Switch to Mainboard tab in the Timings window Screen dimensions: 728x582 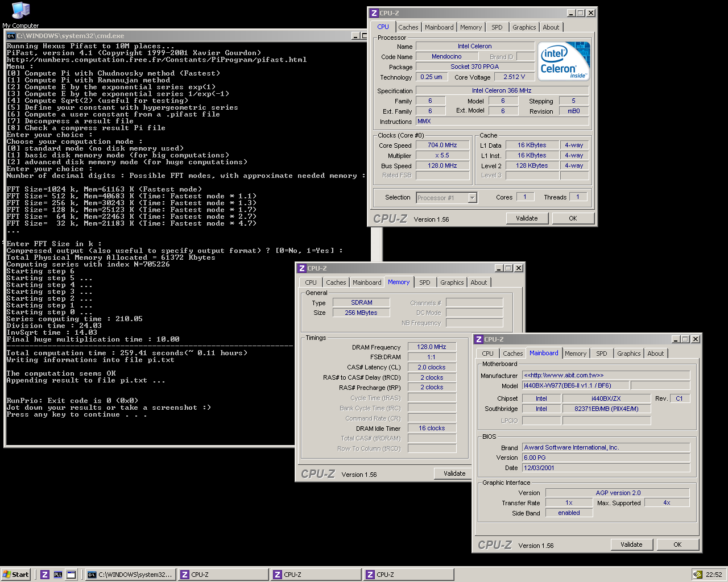click(367, 282)
